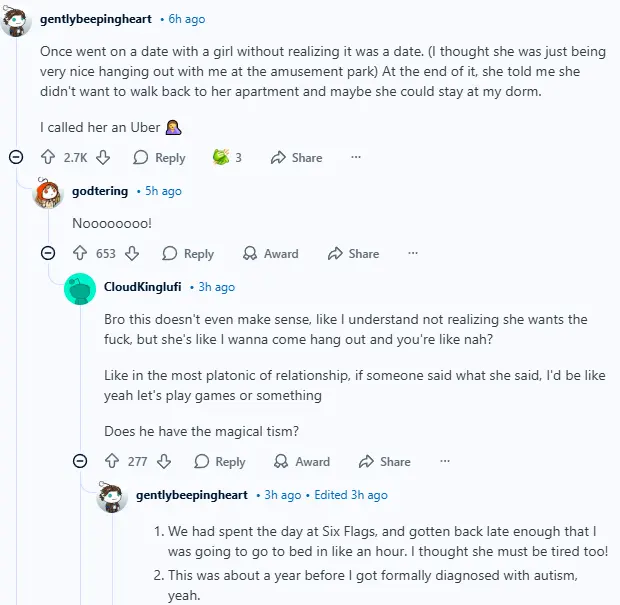Upvote godtering's Noooooooo comment
Viewport: 620px width, 605px height.
point(79,254)
